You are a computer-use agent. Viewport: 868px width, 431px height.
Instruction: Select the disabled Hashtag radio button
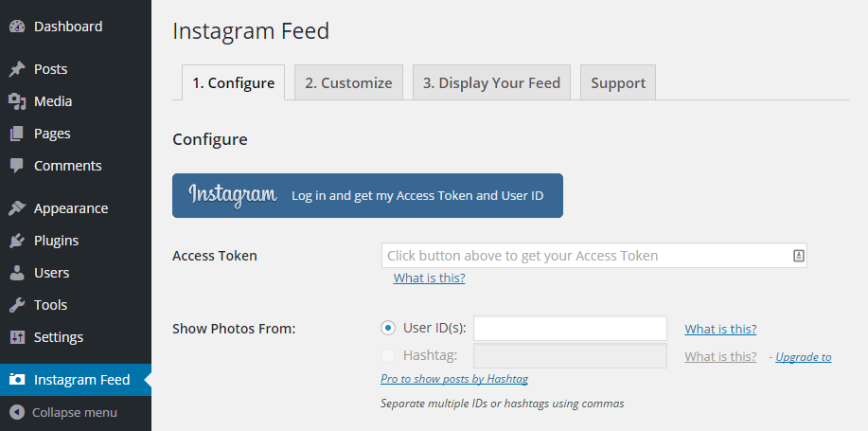pos(388,355)
